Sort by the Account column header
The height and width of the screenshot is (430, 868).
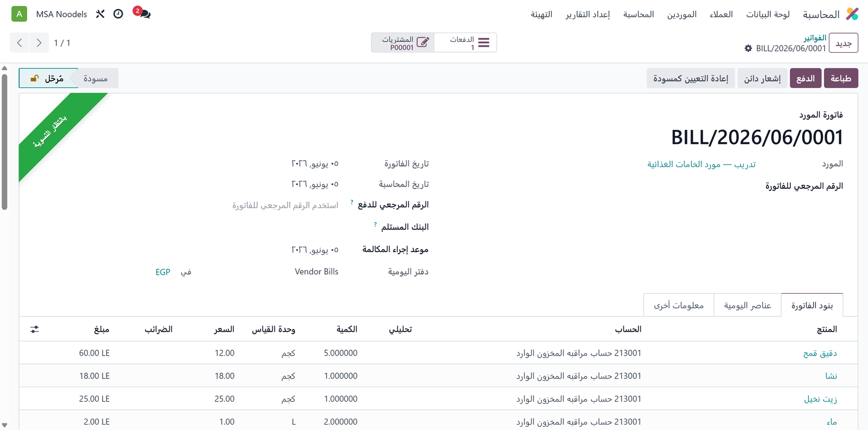[x=628, y=329]
